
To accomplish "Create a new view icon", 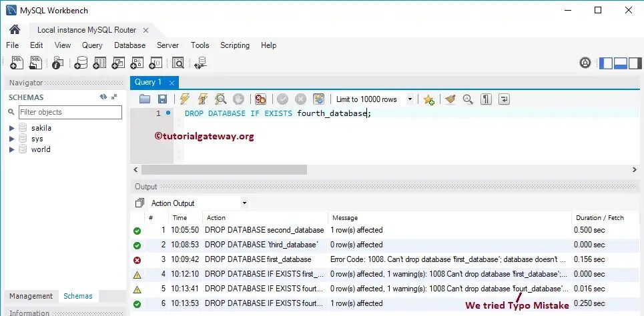I will click(118, 63).
